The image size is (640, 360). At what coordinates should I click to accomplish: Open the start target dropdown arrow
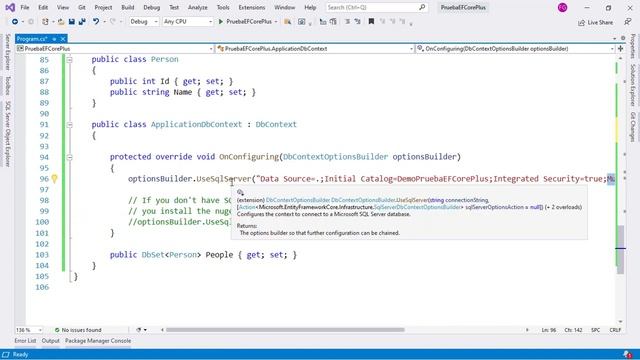(x=276, y=22)
